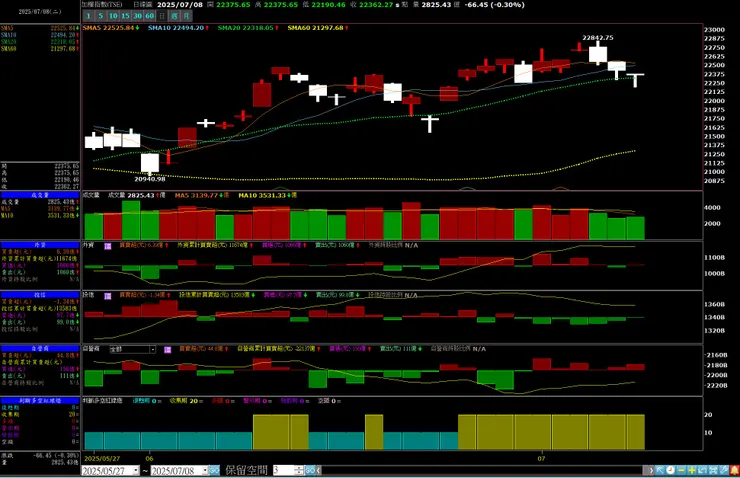This screenshot has width=740, height=478.
Task: Click the 保留空間 value field
Action: 283,470
